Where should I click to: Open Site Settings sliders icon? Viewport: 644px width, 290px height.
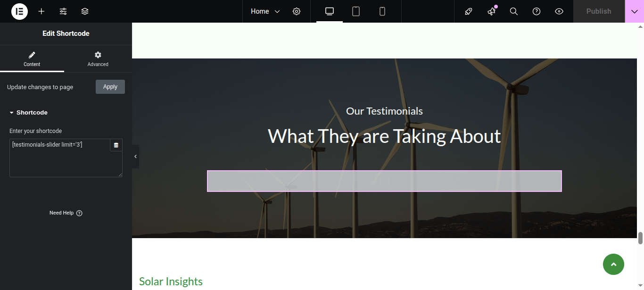point(63,11)
